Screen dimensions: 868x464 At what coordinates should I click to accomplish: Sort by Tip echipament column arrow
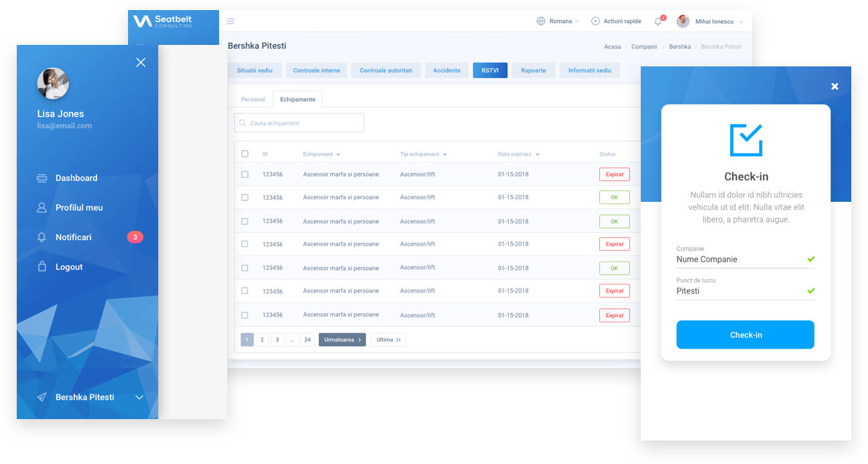click(445, 155)
